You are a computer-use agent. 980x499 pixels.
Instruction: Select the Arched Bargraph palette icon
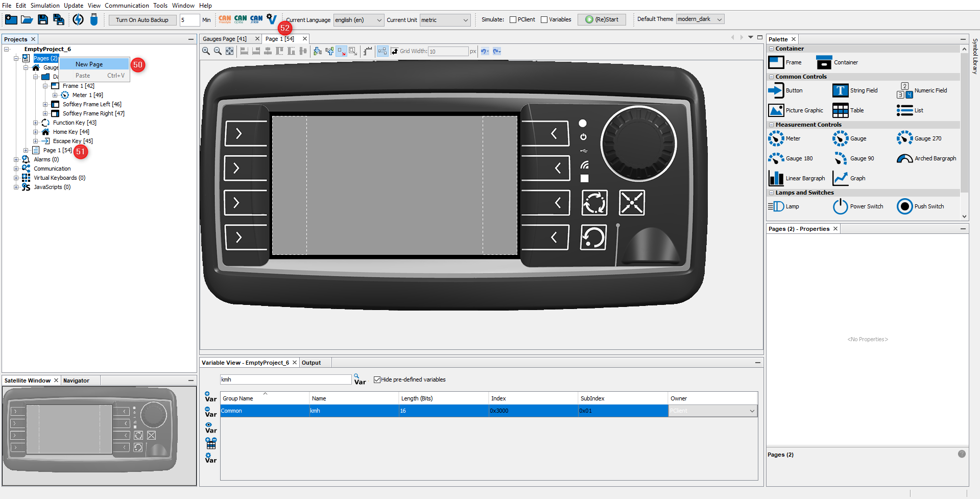point(904,158)
